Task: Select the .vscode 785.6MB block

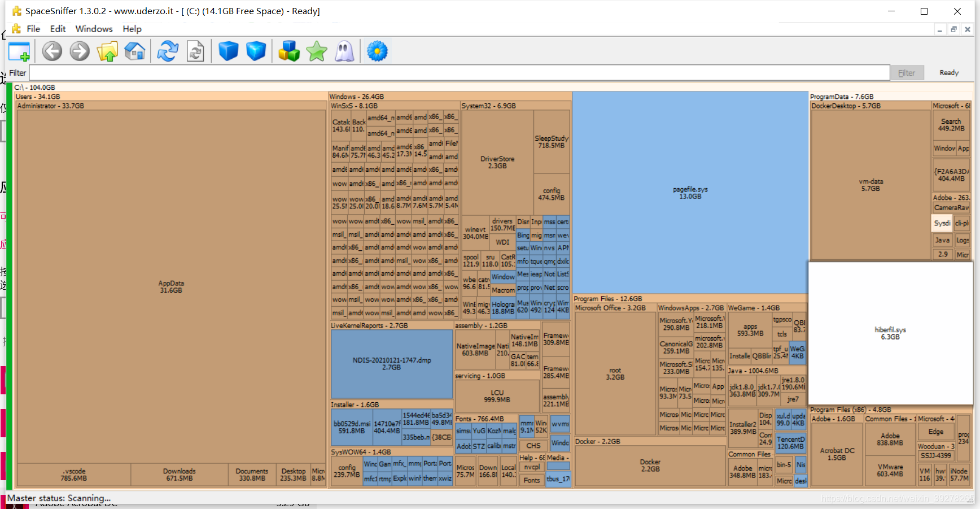Action: tap(74, 475)
